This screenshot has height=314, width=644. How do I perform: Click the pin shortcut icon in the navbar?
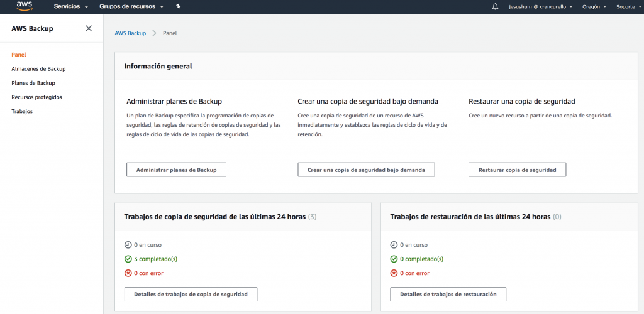point(179,6)
